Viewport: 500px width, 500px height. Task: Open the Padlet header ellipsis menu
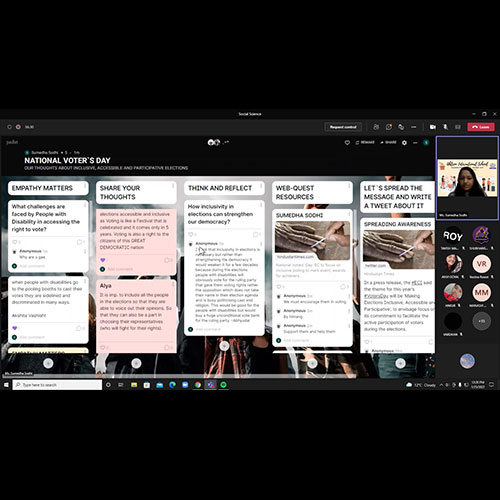(415, 143)
